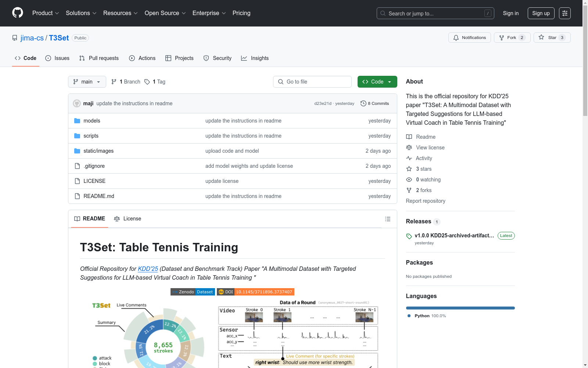Click maji's avatar icon
Image resolution: width=588 pixels, height=368 pixels.
[x=77, y=103]
